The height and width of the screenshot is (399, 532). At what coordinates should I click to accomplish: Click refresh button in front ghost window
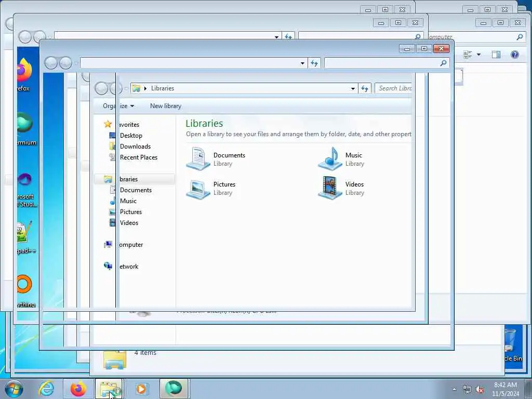(314, 63)
